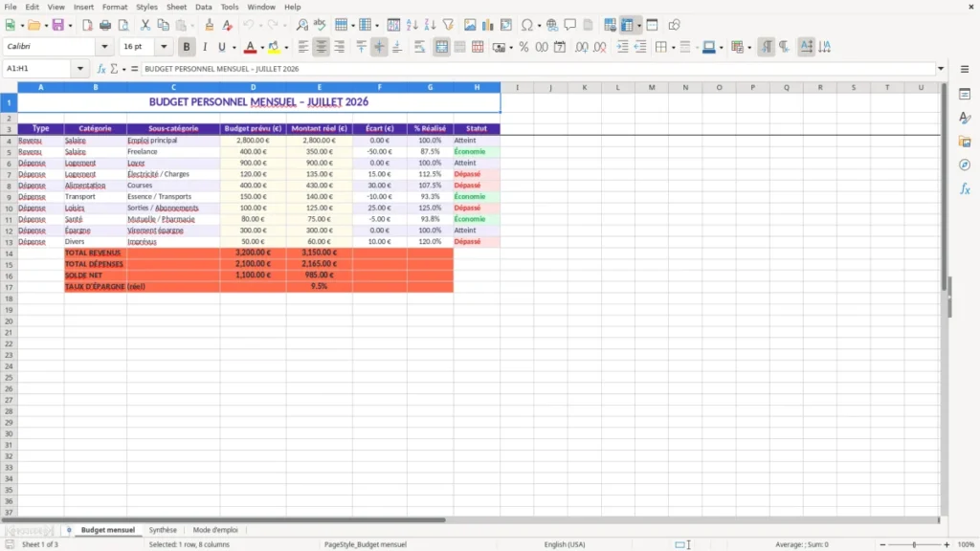Image resolution: width=980 pixels, height=551 pixels.
Task: Click the horizontal scrollbar
Action: click(223, 519)
